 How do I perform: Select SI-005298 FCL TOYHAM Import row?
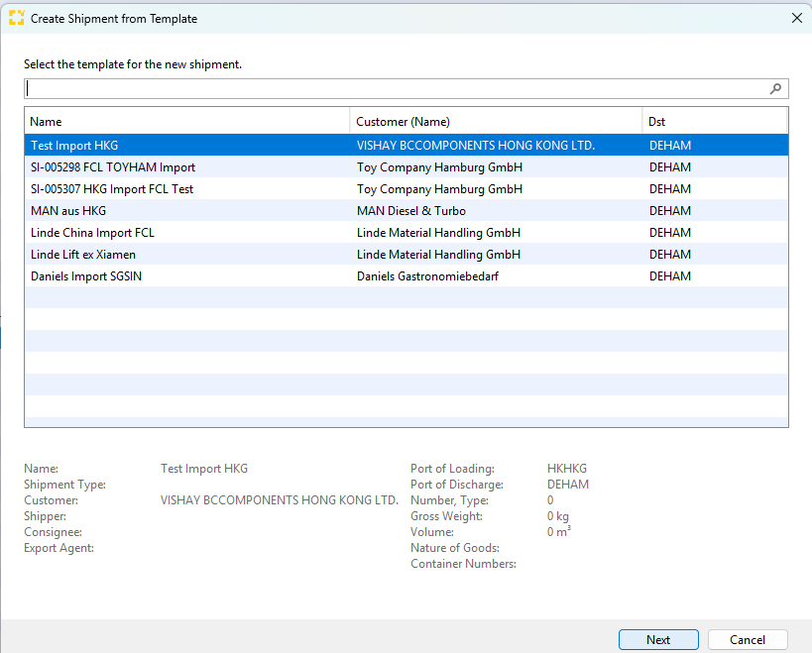pyautogui.click(x=113, y=167)
